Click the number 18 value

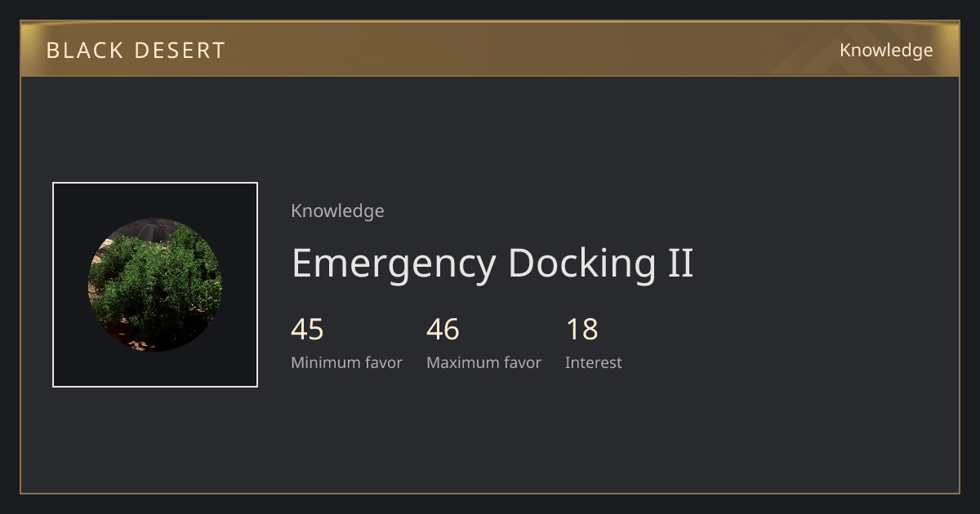(x=581, y=330)
